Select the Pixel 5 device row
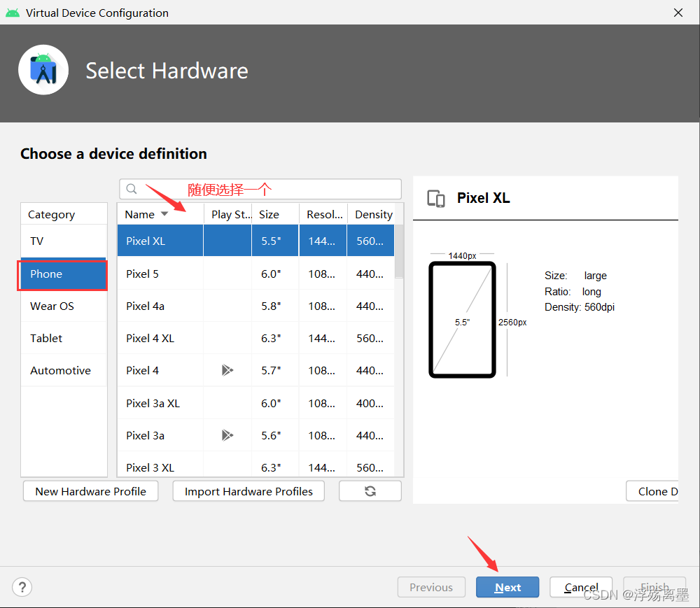The image size is (700, 608). 255,274
